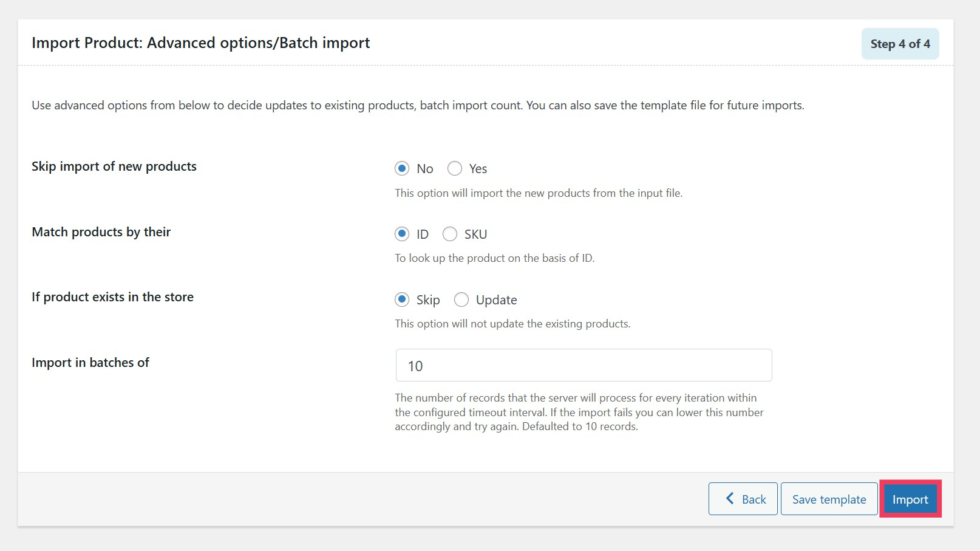Click Save template for future imports
Image resolution: width=980 pixels, height=551 pixels.
pyautogui.click(x=829, y=499)
